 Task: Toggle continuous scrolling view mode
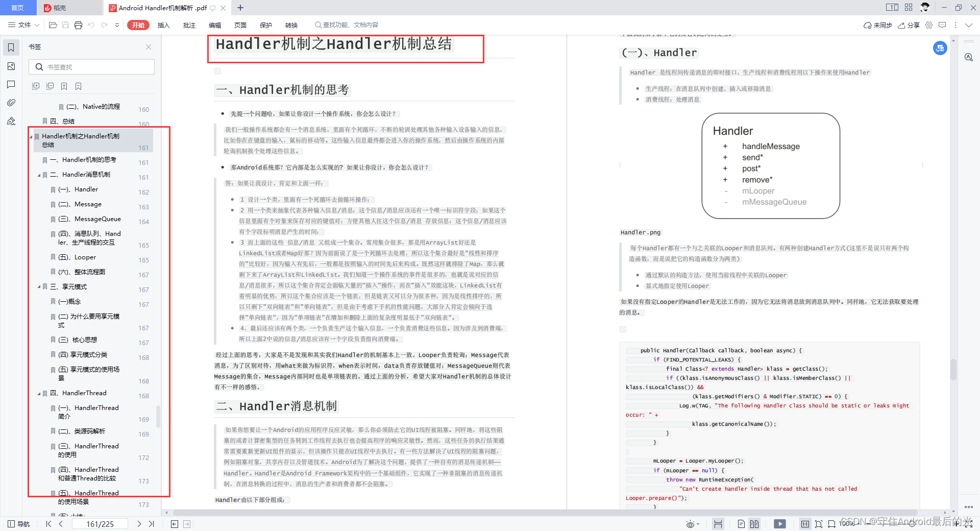tap(718, 524)
